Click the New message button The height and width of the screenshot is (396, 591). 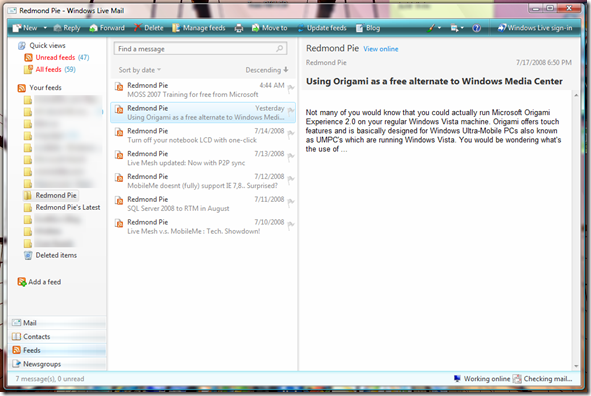point(25,28)
